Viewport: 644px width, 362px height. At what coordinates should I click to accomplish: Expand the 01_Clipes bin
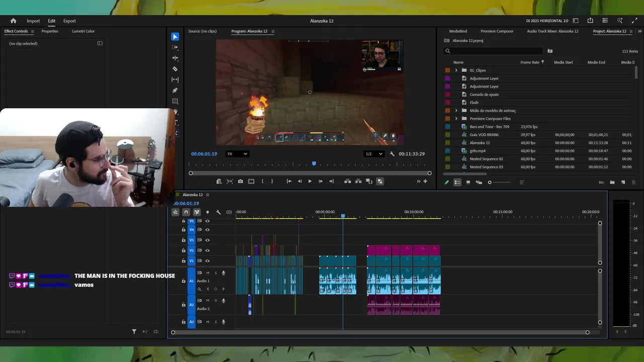tap(456, 70)
